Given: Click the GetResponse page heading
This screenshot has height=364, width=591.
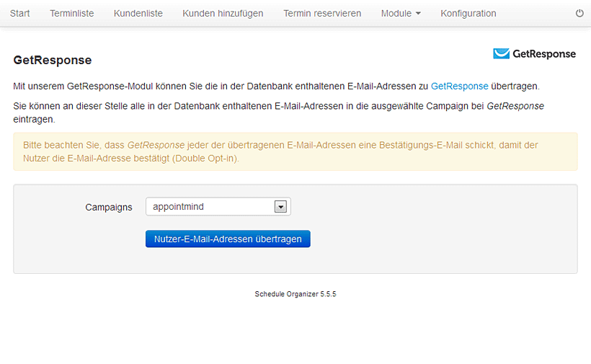Looking at the screenshot, I should coord(53,60).
